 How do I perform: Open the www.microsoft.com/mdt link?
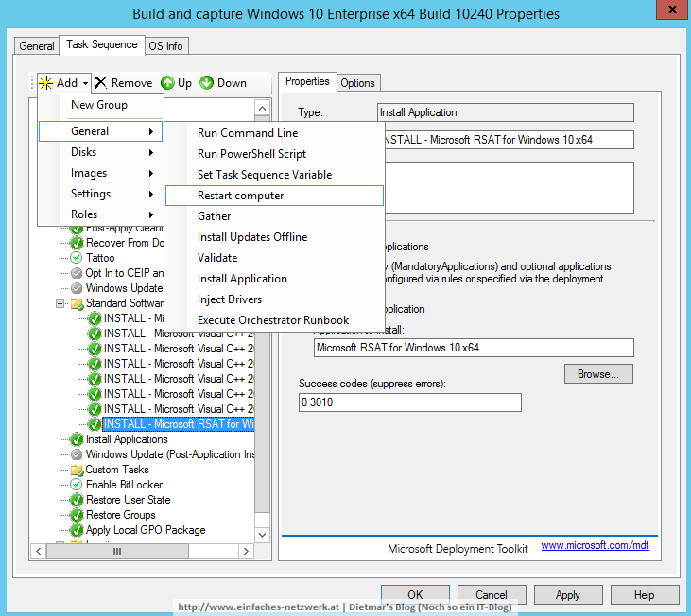(x=595, y=545)
